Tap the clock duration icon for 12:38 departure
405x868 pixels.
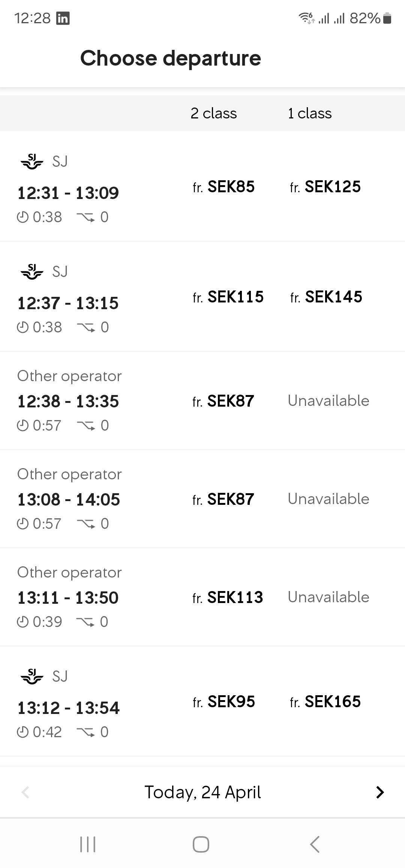click(23, 425)
